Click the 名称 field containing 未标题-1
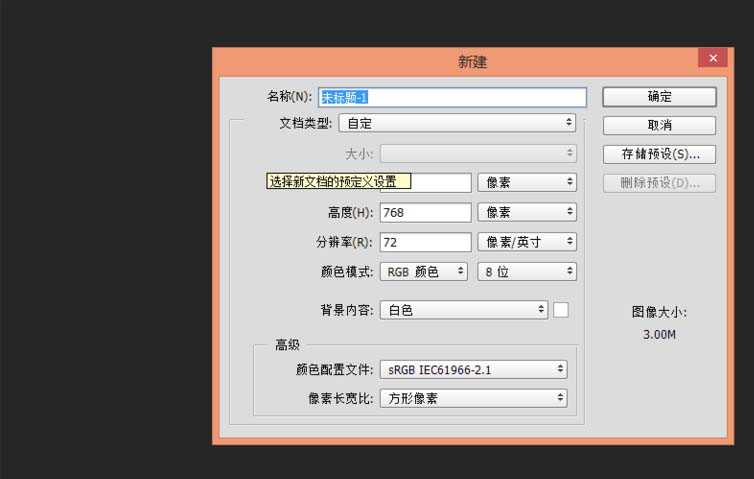The height and width of the screenshot is (479, 754). [451, 97]
